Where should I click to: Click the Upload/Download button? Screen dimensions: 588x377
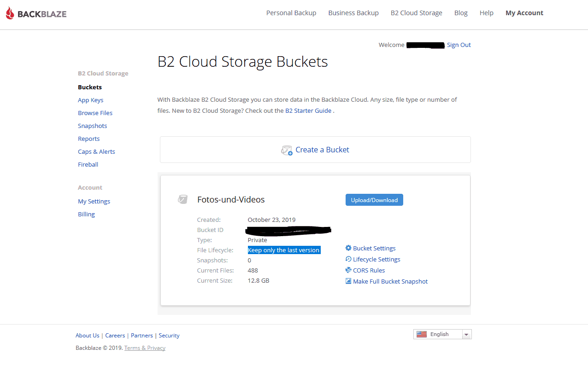coord(374,200)
